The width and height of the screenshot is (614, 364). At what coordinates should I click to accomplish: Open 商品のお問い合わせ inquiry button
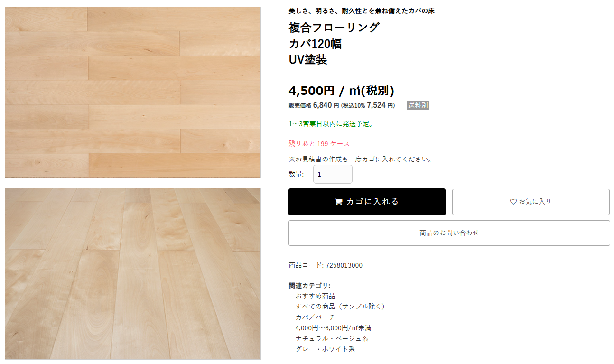click(449, 233)
